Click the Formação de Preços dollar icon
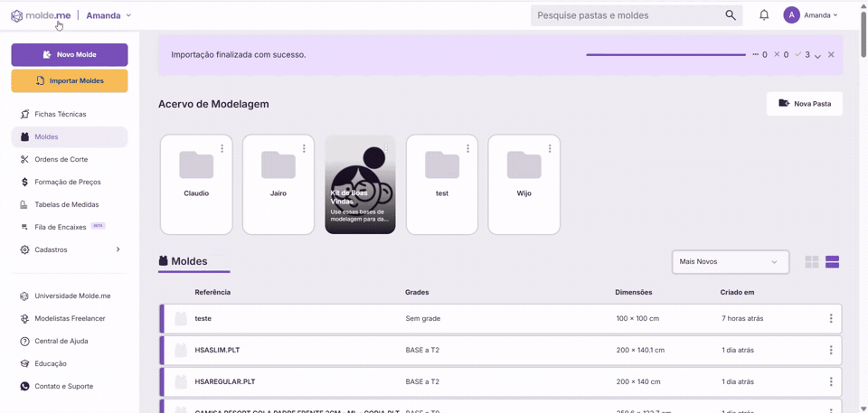Viewport: 868px width, 413px height. coord(24,182)
